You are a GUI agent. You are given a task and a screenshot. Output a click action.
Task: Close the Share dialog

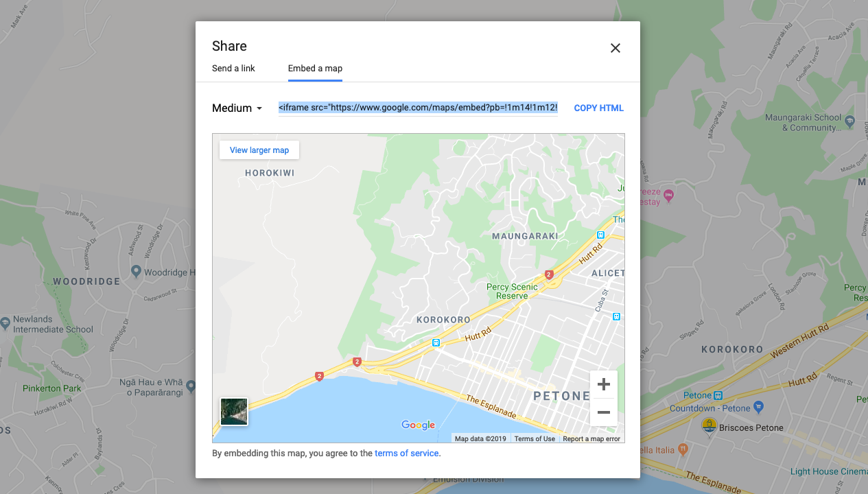pos(615,48)
